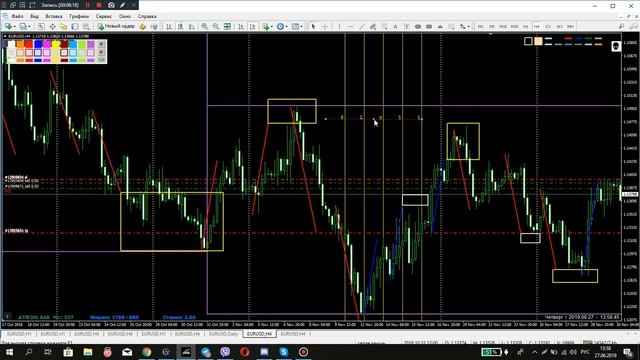Zoom in on the chart
Viewport: 640px width, 360px height.
click(x=204, y=26)
